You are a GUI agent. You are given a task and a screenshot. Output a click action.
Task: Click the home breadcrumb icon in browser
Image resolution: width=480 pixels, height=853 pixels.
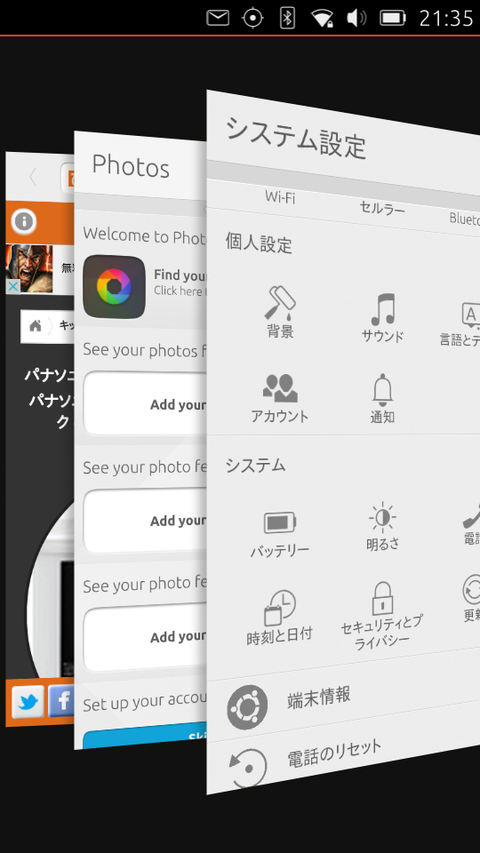35,326
